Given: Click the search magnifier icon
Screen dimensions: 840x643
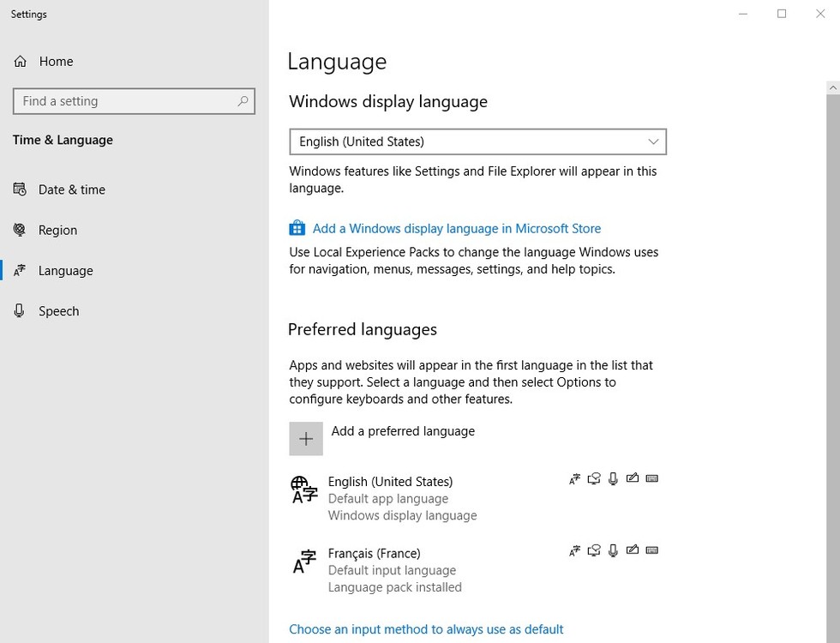Looking at the screenshot, I should [243, 101].
